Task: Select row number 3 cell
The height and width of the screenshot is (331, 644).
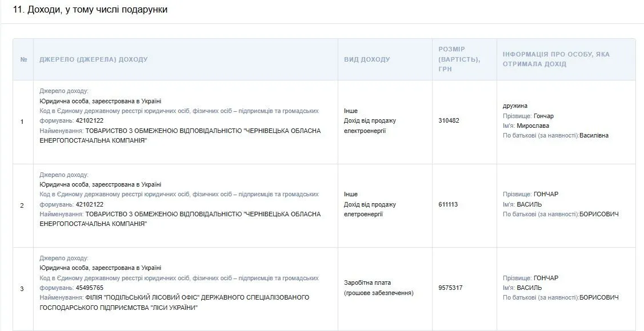Action: point(22,289)
